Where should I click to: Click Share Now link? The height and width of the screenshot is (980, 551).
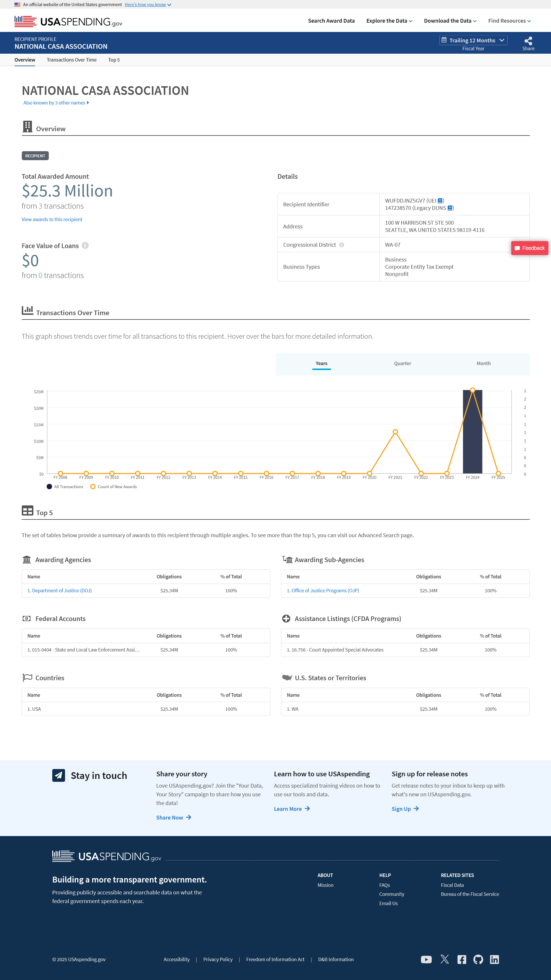click(174, 817)
